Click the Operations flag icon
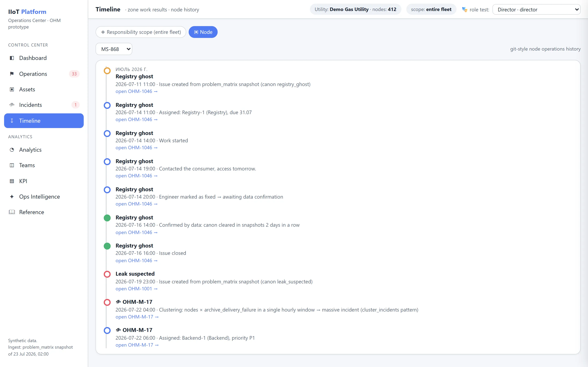Viewport: 588px width, 367px height. (12, 74)
